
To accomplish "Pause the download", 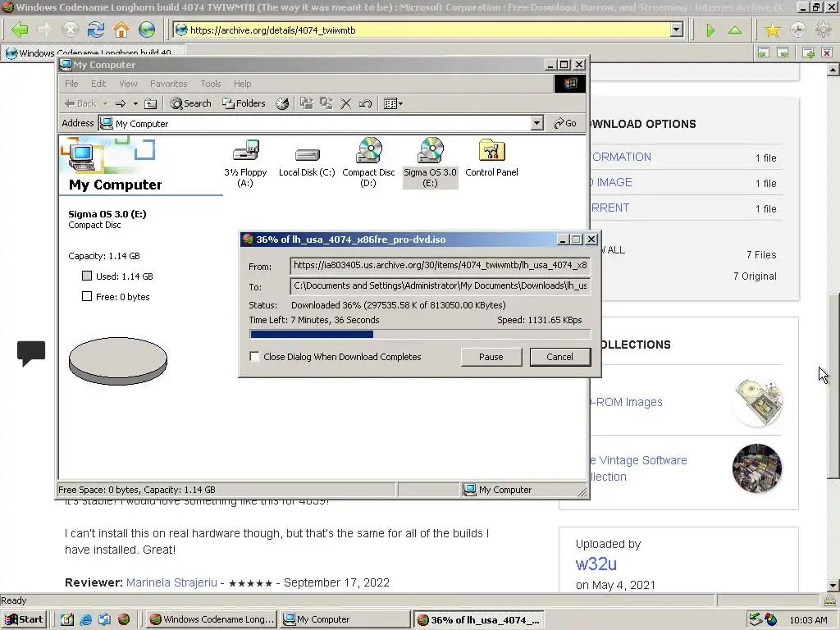I will 491,357.
